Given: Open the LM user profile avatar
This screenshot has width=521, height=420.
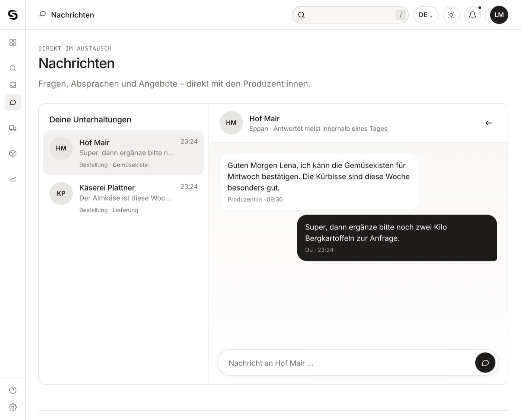Looking at the screenshot, I should coord(499,15).
